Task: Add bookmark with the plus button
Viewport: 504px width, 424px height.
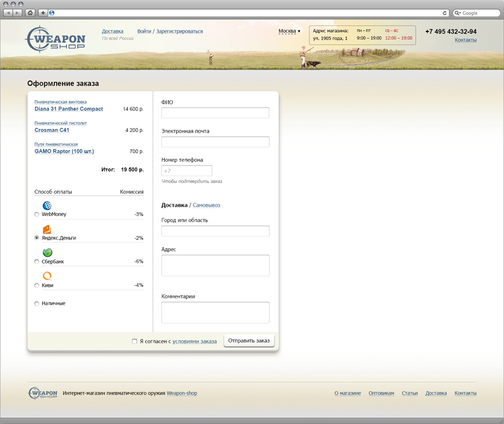Action: pos(43,13)
